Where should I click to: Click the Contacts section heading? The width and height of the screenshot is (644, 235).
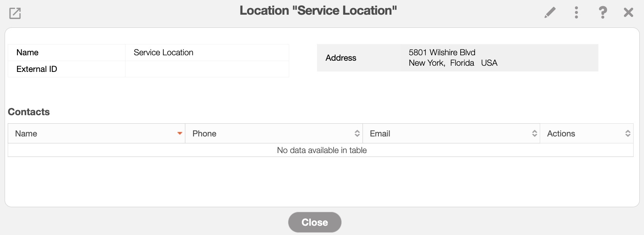[x=29, y=112]
